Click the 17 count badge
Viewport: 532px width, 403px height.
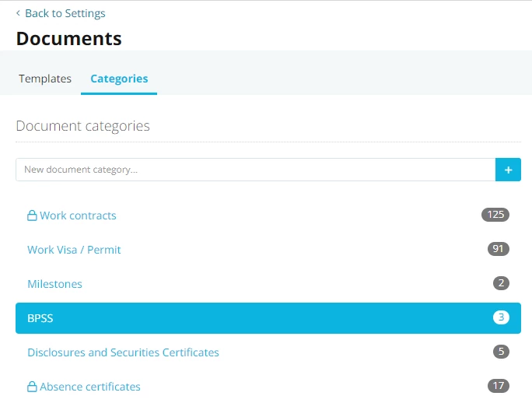[x=498, y=386]
